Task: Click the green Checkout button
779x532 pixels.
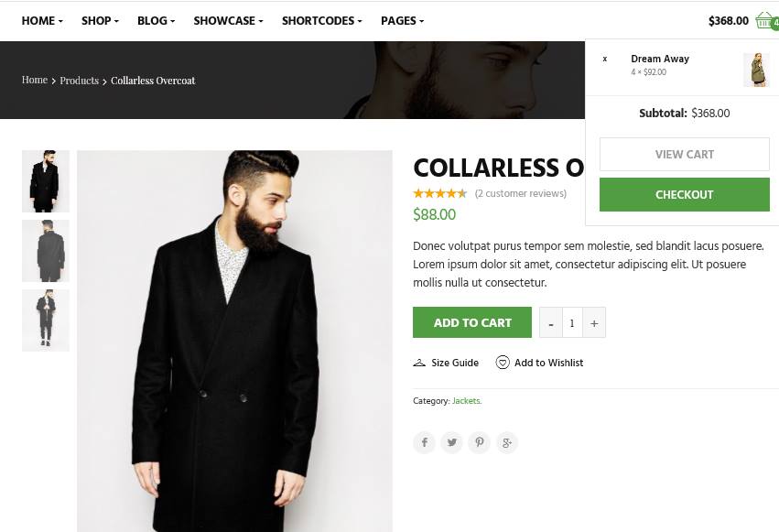Action: click(x=684, y=194)
